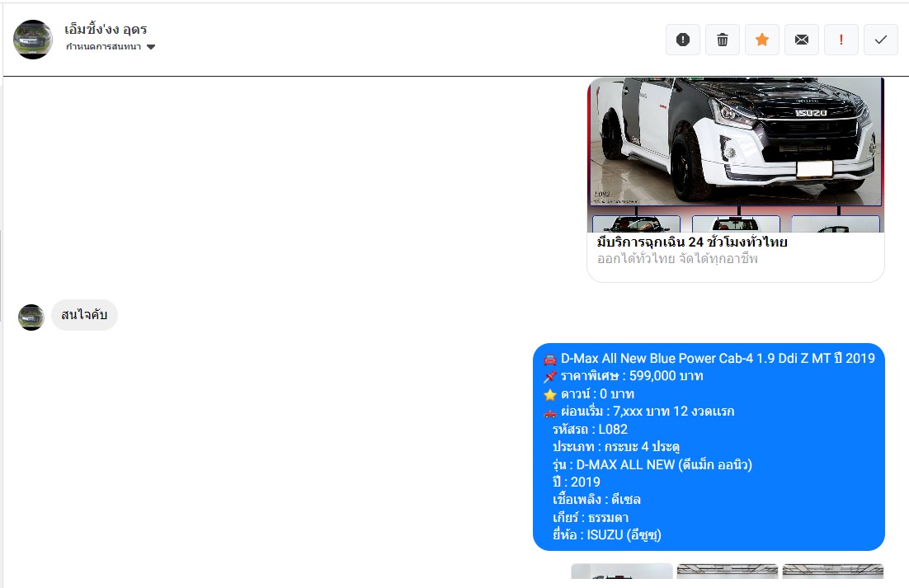Open the Isuzu truck ad image
The height and width of the screenshot is (588, 909).
(x=736, y=155)
